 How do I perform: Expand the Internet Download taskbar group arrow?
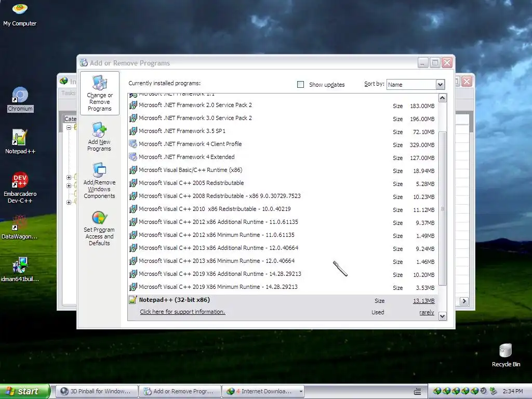pos(301,392)
